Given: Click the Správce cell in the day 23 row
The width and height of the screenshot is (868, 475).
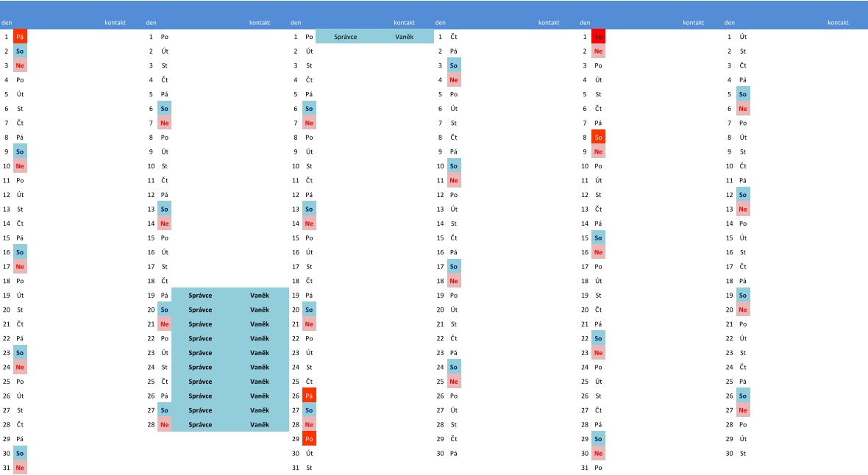Looking at the screenshot, I should pos(200,353).
